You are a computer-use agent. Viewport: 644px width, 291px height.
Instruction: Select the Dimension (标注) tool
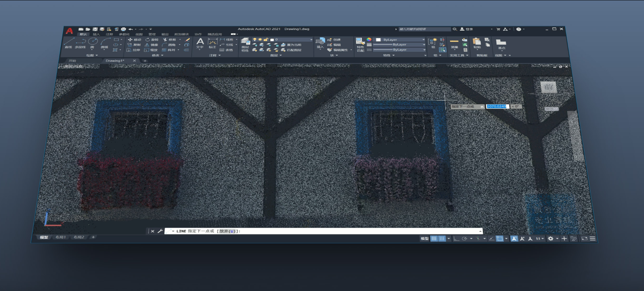[x=212, y=44]
